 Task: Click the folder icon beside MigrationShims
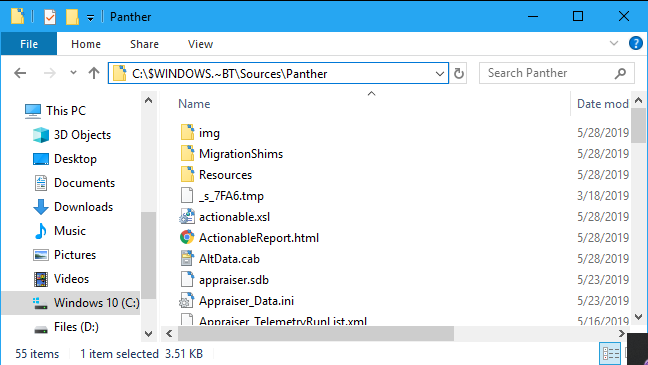tap(187, 153)
